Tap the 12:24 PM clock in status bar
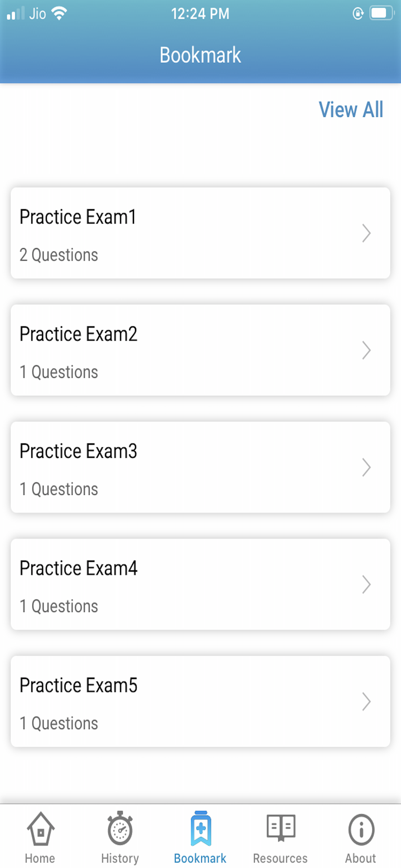Screen dimensions: 401x868 (x=200, y=14)
